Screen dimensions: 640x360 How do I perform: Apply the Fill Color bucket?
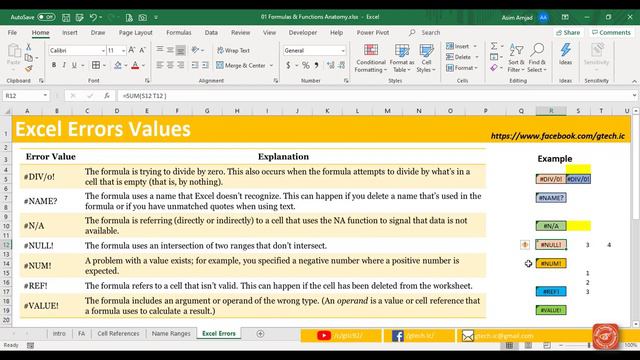[x=118, y=65]
